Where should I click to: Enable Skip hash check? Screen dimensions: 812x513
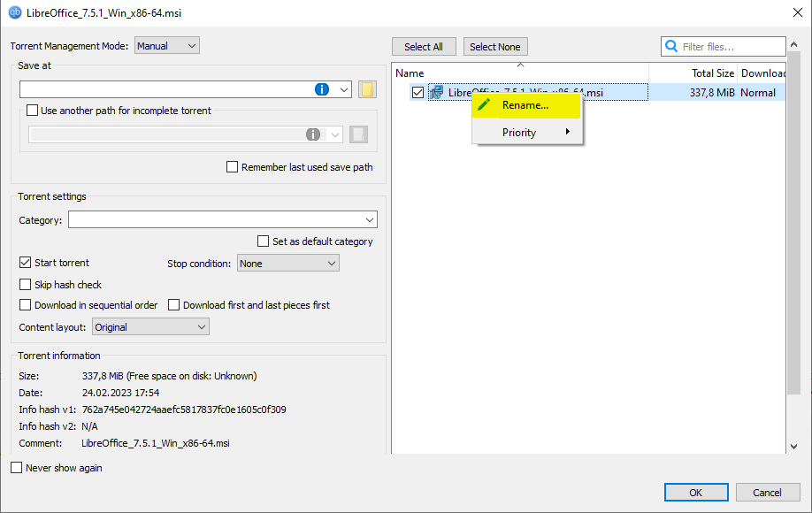25,284
